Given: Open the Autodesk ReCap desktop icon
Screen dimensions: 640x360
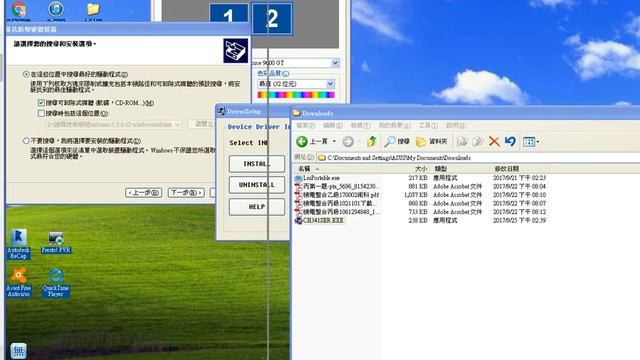Looking at the screenshot, I should (18, 244).
